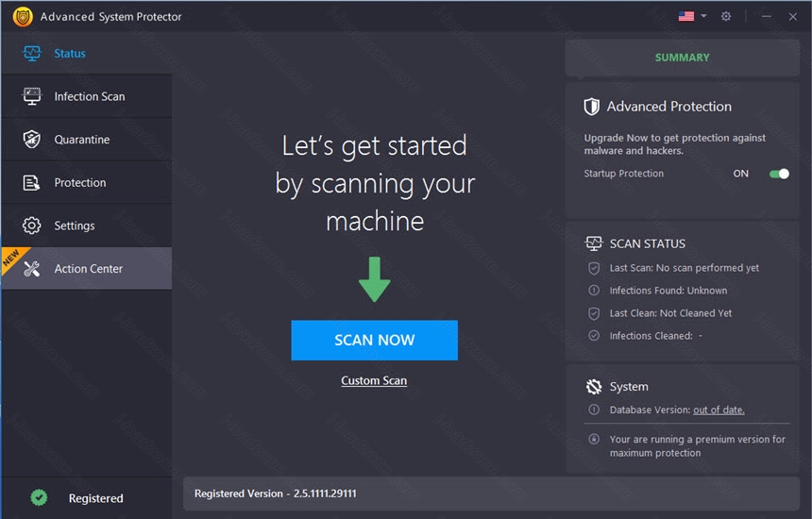Click the Advanced System Protector logo icon
The image size is (812, 519).
[23, 17]
